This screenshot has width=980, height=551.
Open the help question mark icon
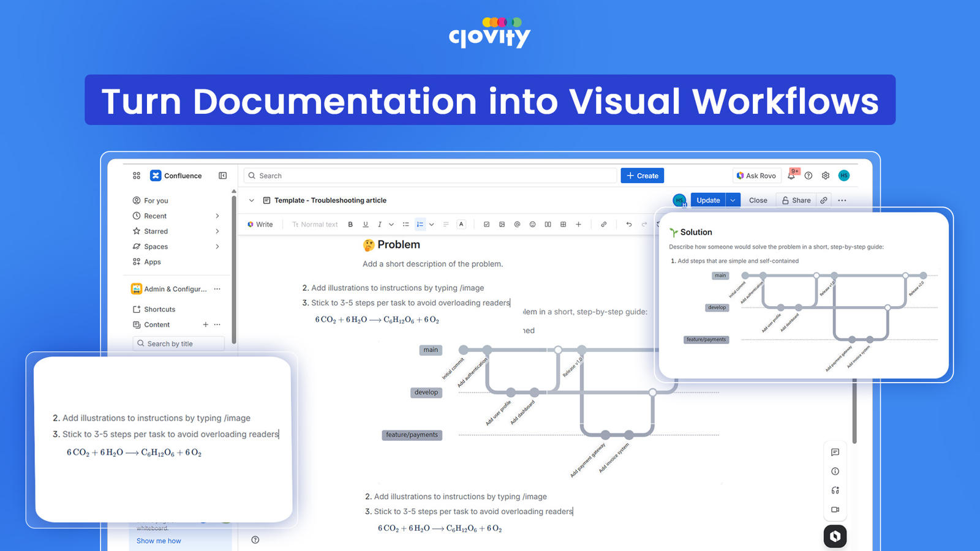tap(809, 176)
